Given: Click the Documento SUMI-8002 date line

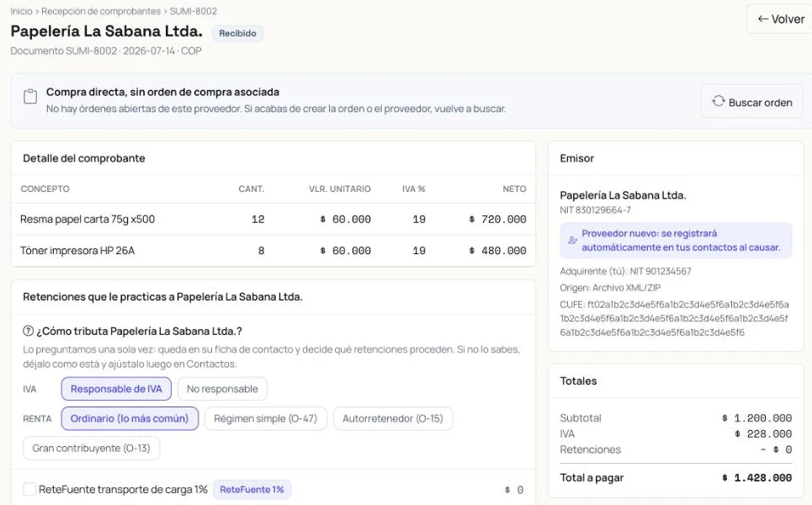Looking at the screenshot, I should click(x=106, y=50).
